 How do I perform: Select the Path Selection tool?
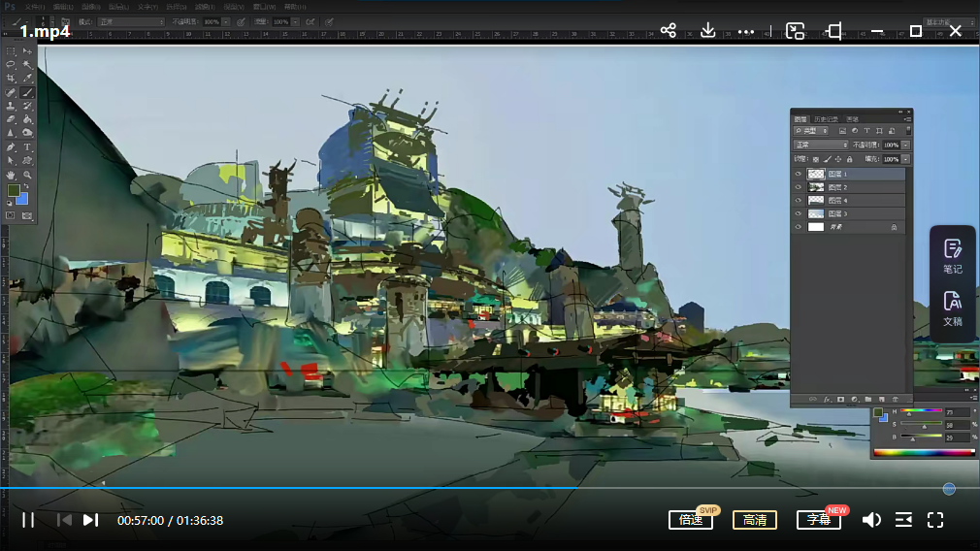(11, 161)
